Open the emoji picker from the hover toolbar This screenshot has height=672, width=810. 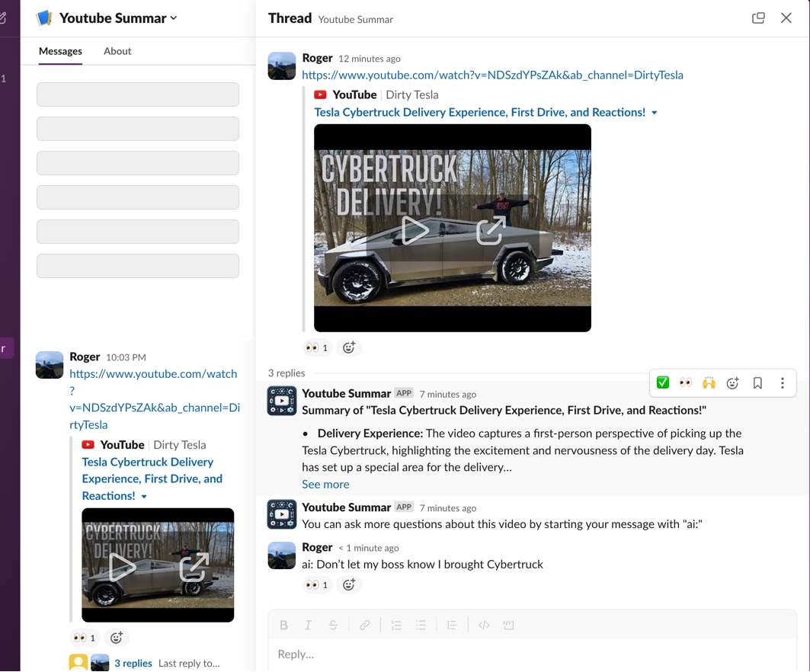[x=732, y=382]
